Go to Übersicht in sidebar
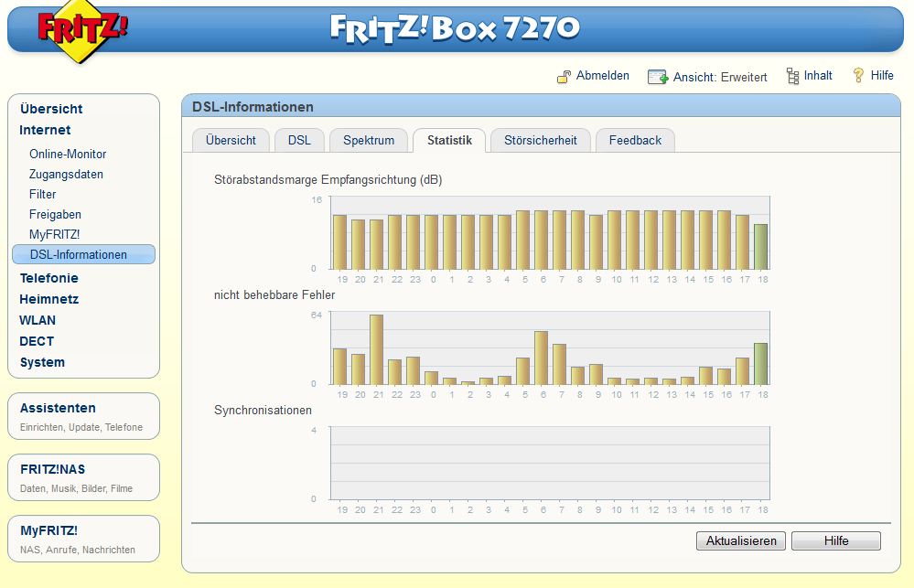 pyautogui.click(x=51, y=109)
